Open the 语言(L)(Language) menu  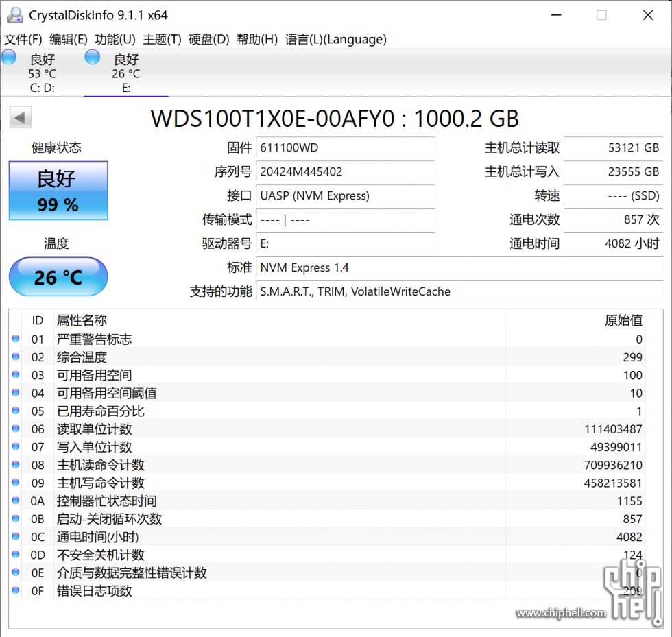[x=335, y=40]
